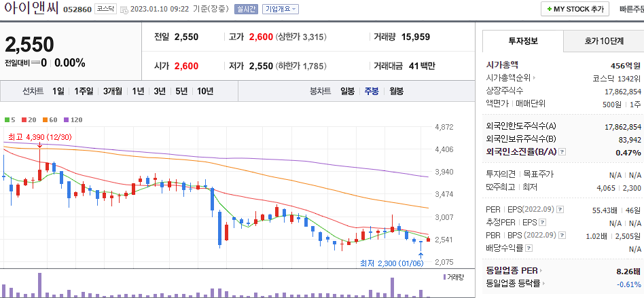644x298 pixels.
Task: Click the 최저 2,300 (01/06) chart marker
Action: 391,263
